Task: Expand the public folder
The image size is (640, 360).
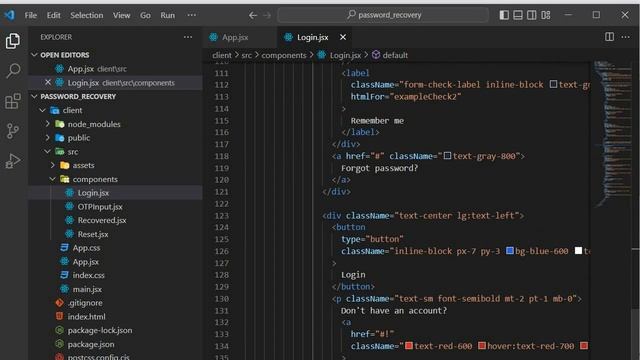Action: click(x=48, y=138)
